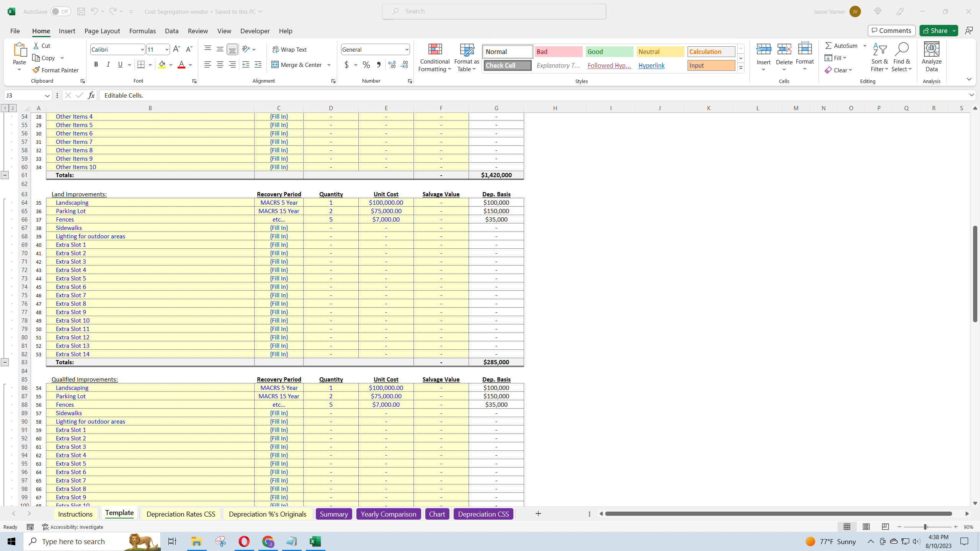Apply the red Font Color swatch
Viewport: 980px width, 551px height.
[x=181, y=65]
